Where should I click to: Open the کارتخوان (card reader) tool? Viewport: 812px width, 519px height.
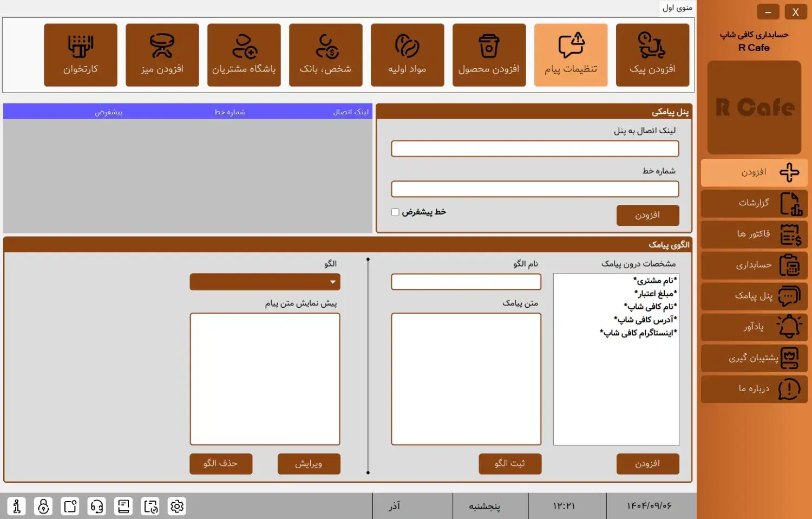pos(80,54)
